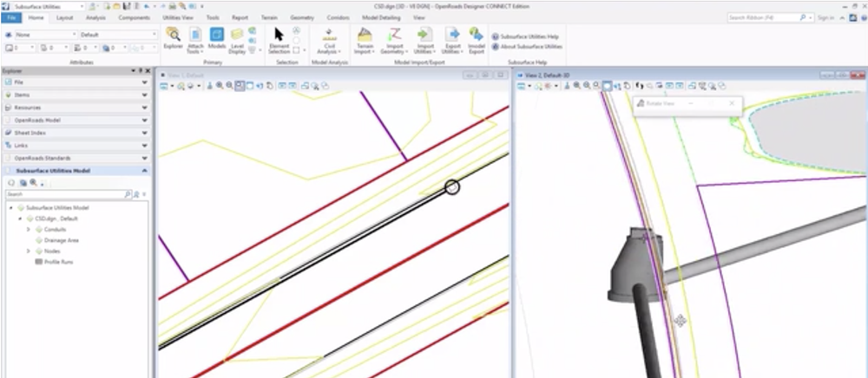The width and height of the screenshot is (868, 378).
Task: Click the Window Area icon in View 1 toolbar
Action: click(x=240, y=86)
